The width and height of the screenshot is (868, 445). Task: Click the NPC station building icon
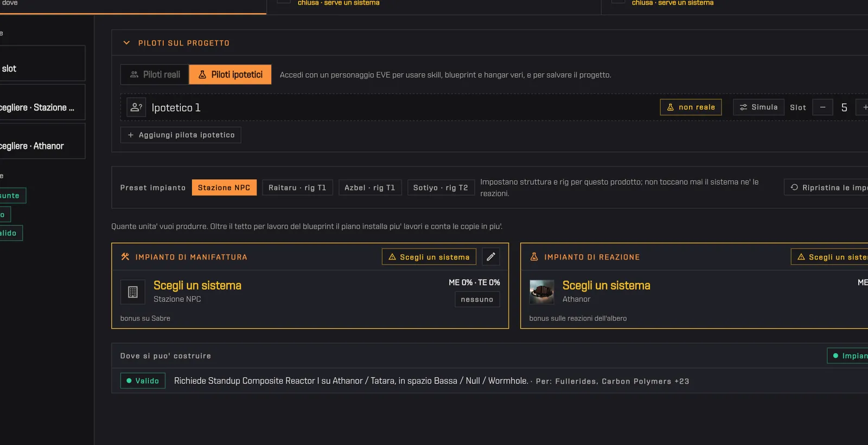[x=132, y=292]
